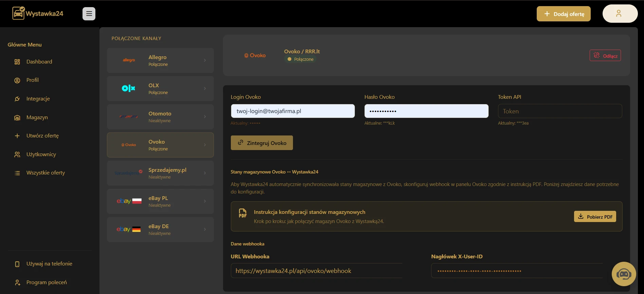This screenshot has height=294, width=644.
Task: Click the URL Webhooka field
Action: 316,271
